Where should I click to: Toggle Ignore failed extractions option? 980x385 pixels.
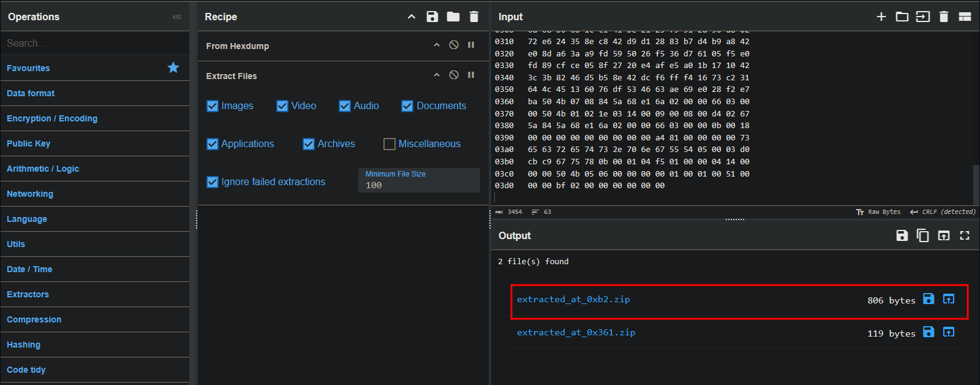tap(213, 182)
